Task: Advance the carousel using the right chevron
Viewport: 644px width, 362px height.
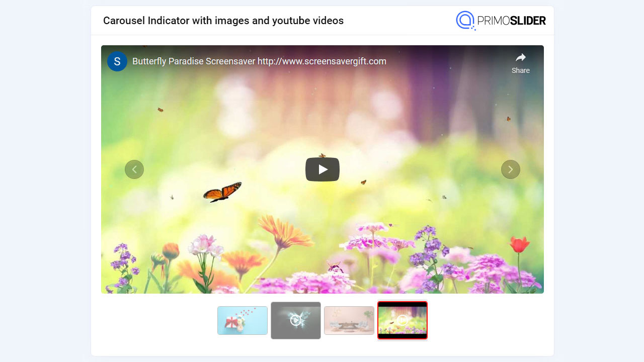Action: (511, 169)
